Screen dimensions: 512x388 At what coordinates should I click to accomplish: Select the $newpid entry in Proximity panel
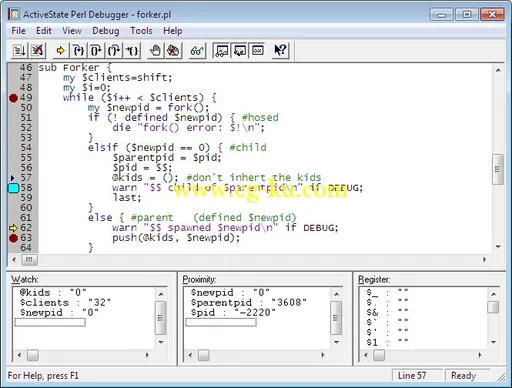point(230,293)
